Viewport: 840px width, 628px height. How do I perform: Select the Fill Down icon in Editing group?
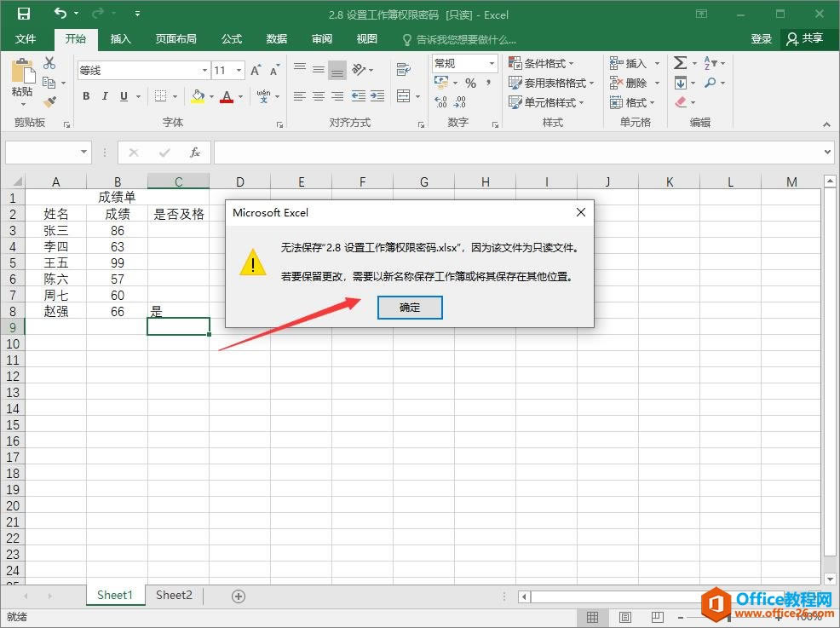tap(681, 84)
